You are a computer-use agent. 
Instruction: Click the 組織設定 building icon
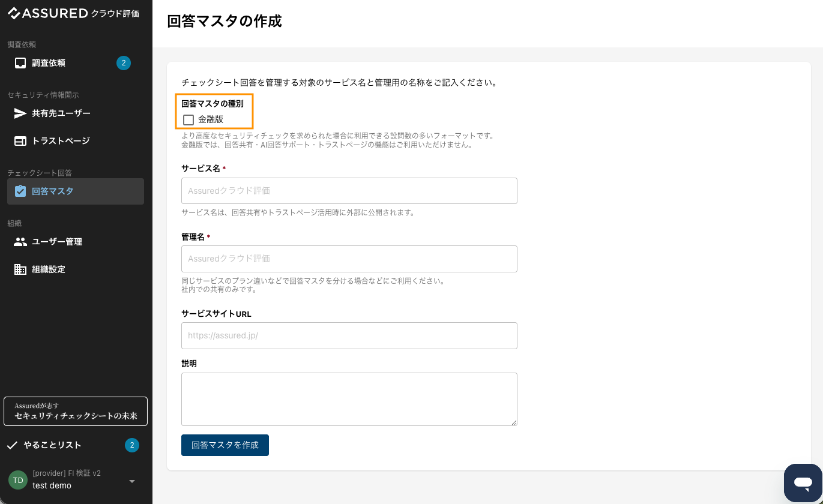[x=20, y=269]
